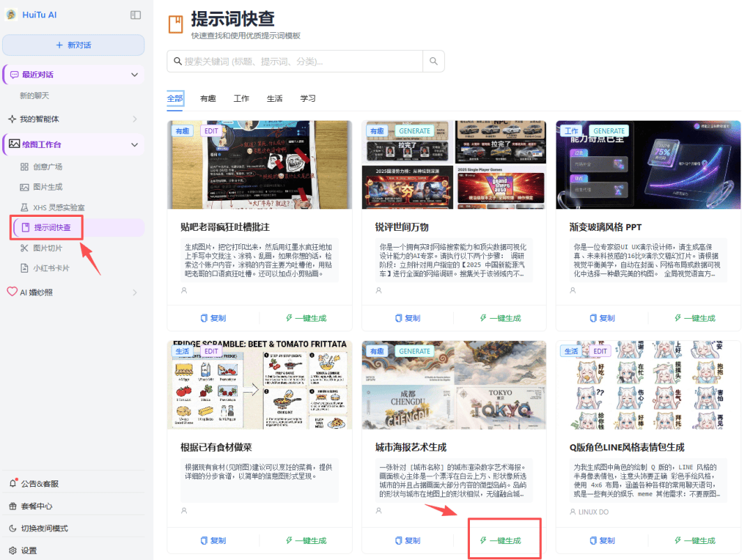Select the 有趣 category tab
The image size is (753, 560).
coord(208,98)
